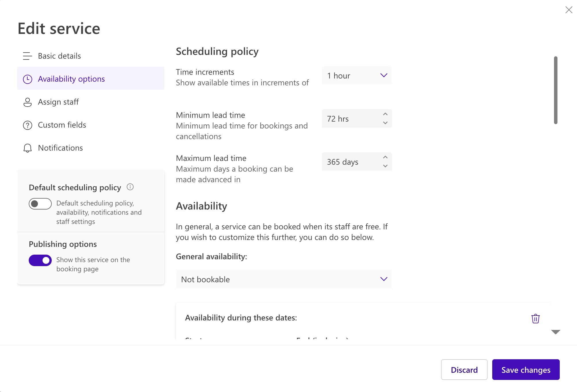Delete the availability date range with the trash icon
Screen dimensions: 577x392
pyautogui.click(x=535, y=318)
